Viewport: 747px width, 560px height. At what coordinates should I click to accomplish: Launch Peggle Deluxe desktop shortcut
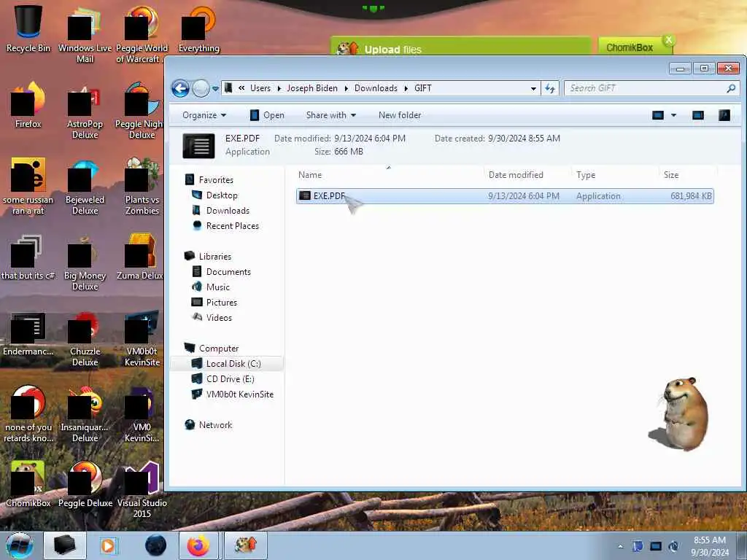click(85, 484)
